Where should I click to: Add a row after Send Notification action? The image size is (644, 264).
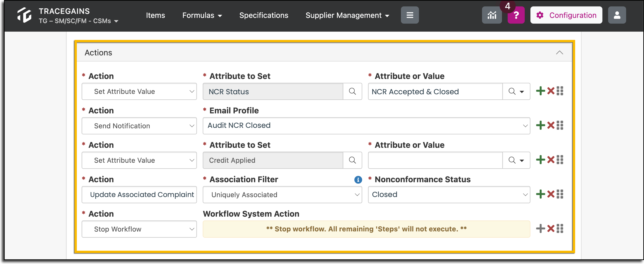[x=541, y=126]
